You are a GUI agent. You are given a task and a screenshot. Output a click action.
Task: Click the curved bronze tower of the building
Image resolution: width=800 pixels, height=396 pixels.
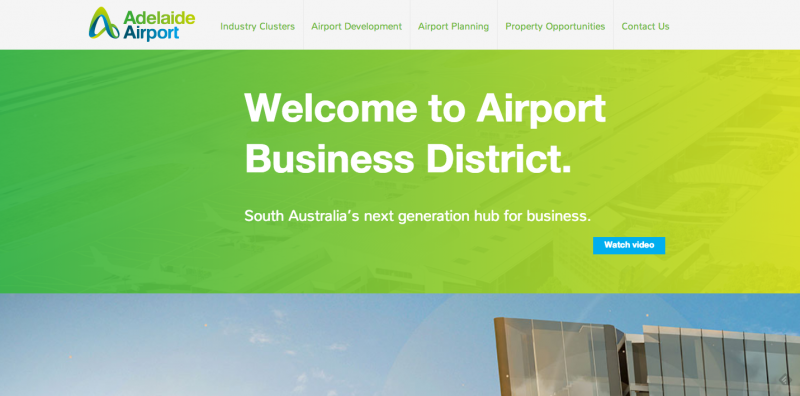click(x=558, y=356)
